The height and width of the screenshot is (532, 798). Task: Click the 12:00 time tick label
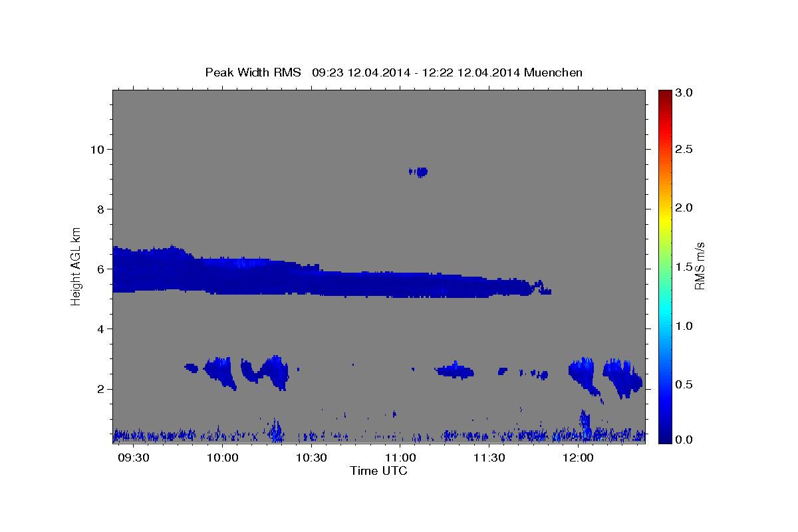(578, 458)
